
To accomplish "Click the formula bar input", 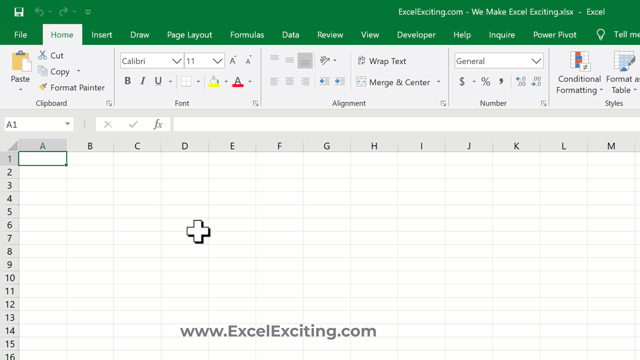I will [407, 124].
